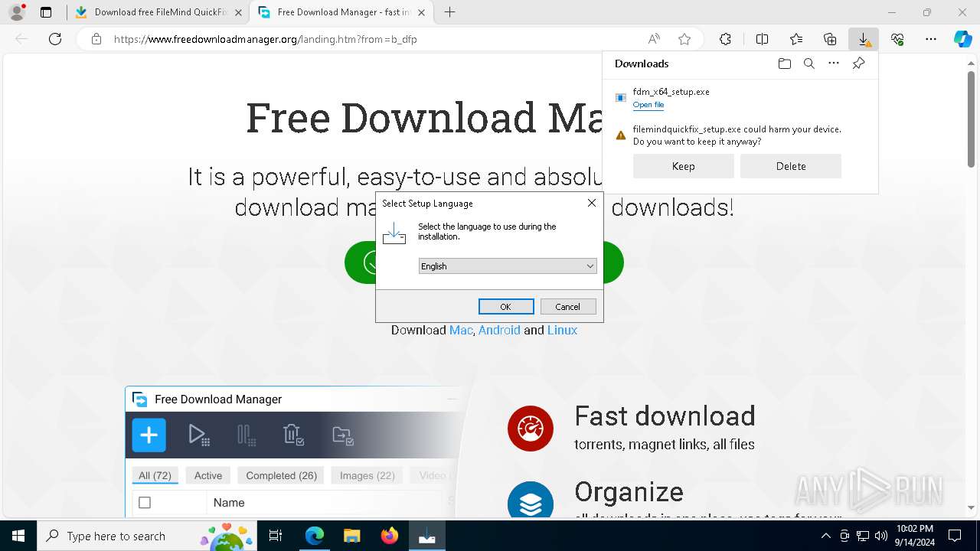Open File Explorer from taskbar
The image size is (980, 551).
351,536
